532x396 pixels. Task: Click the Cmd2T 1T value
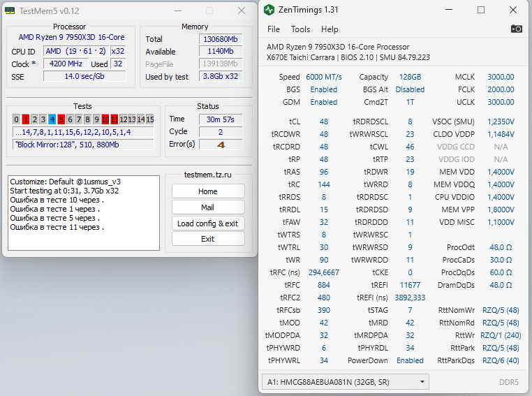point(410,102)
